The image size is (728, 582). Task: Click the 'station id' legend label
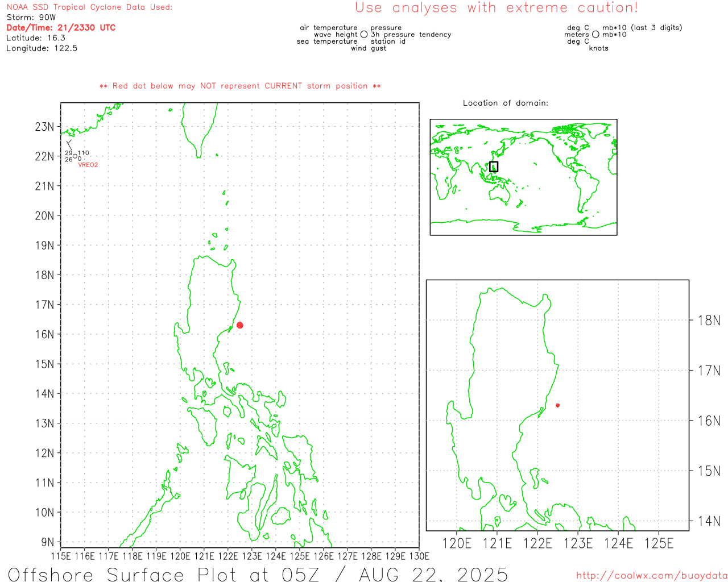(388, 41)
